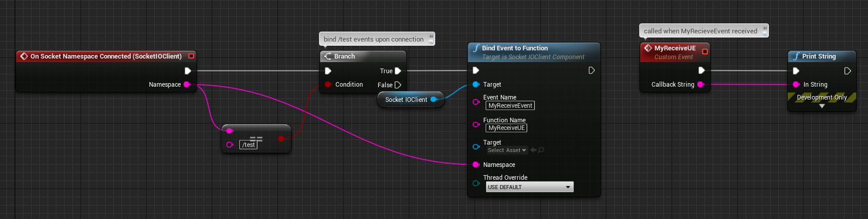This screenshot has width=868, height=219.
Task: Open the Thread Override USE DEFAULT dropdown
Action: point(530,187)
